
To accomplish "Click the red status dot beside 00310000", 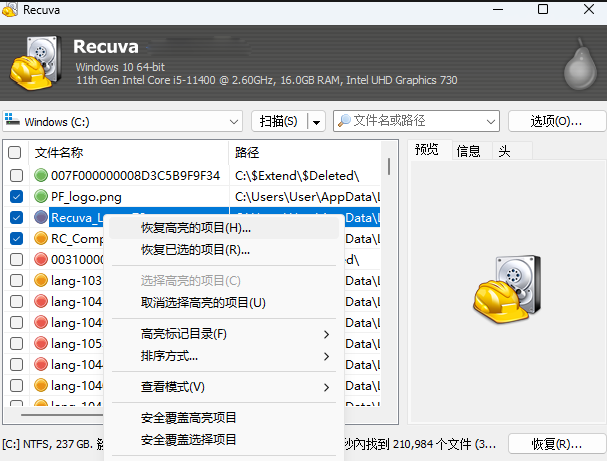I will 41,259.
